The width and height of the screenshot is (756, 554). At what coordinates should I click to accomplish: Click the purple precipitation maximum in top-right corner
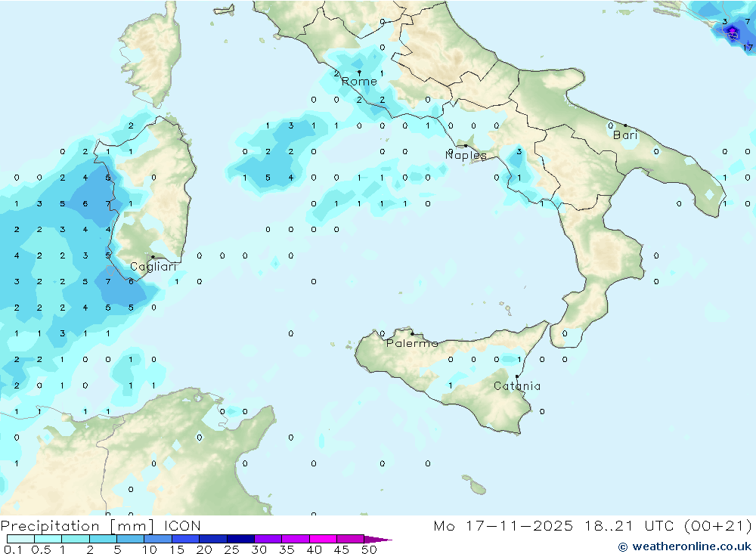click(733, 32)
